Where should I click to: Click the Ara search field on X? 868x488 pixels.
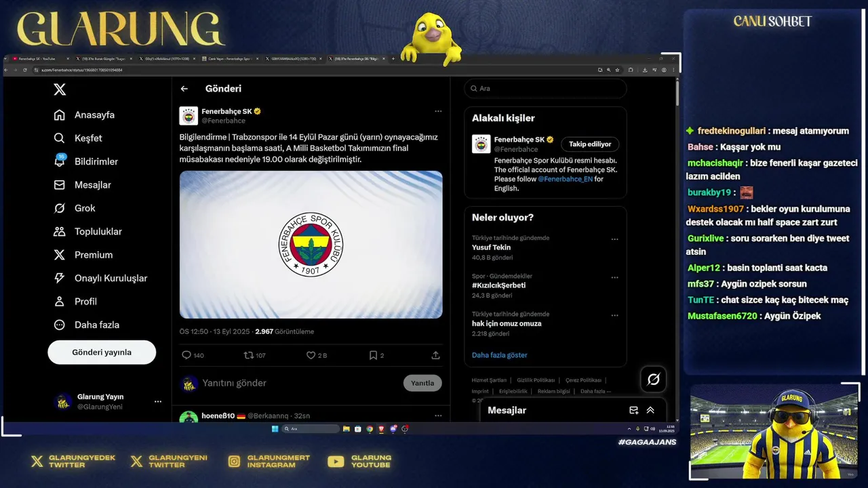pos(545,89)
